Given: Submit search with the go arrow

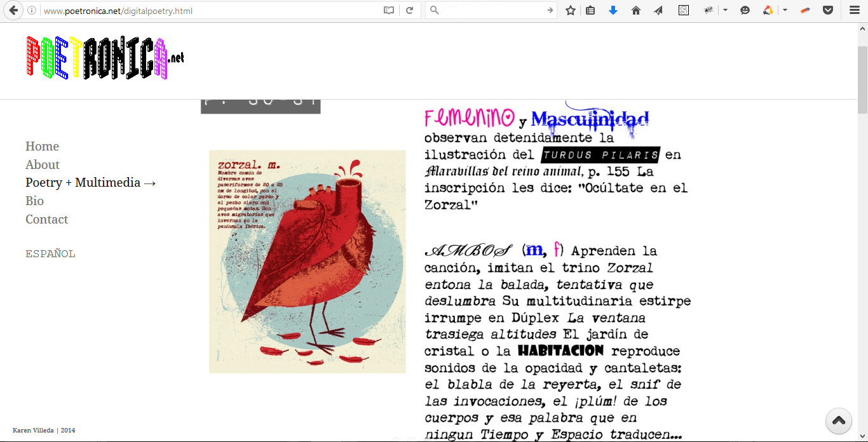Looking at the screenshot, I should pos(550,11).
